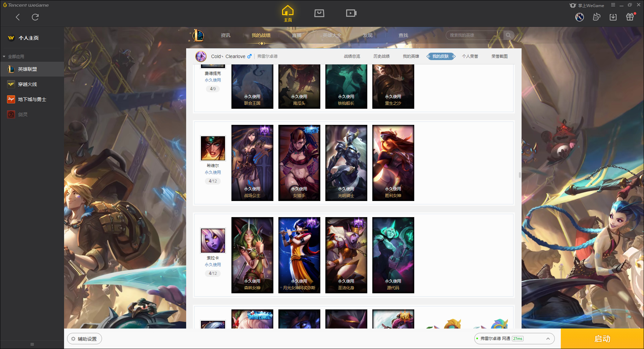Open the 资讯 navigation tab
Screen dimensions: 644x349
pos(225,35)
